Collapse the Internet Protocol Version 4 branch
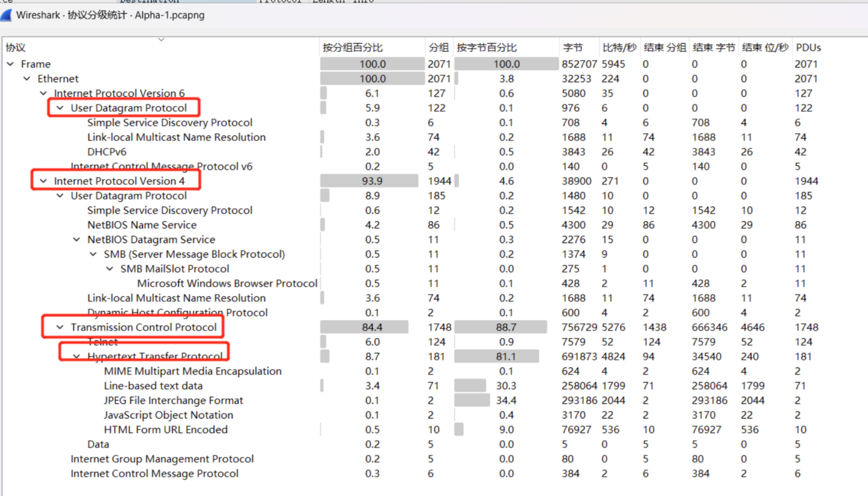Screen dimensions: 868x496 tap(44, 181)
